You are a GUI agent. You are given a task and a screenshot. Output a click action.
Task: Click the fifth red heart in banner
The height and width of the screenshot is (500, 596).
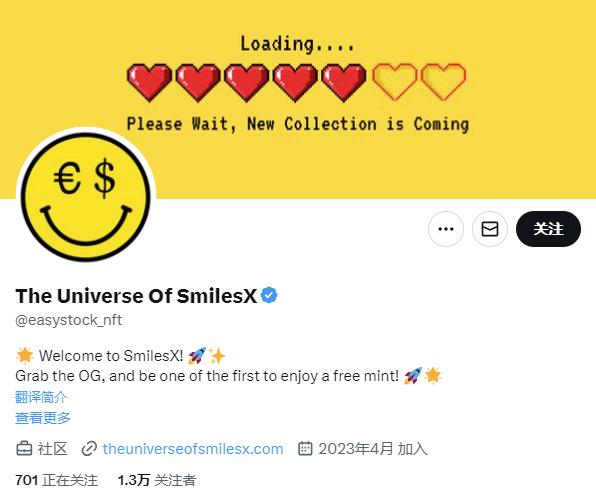[344, 83]
